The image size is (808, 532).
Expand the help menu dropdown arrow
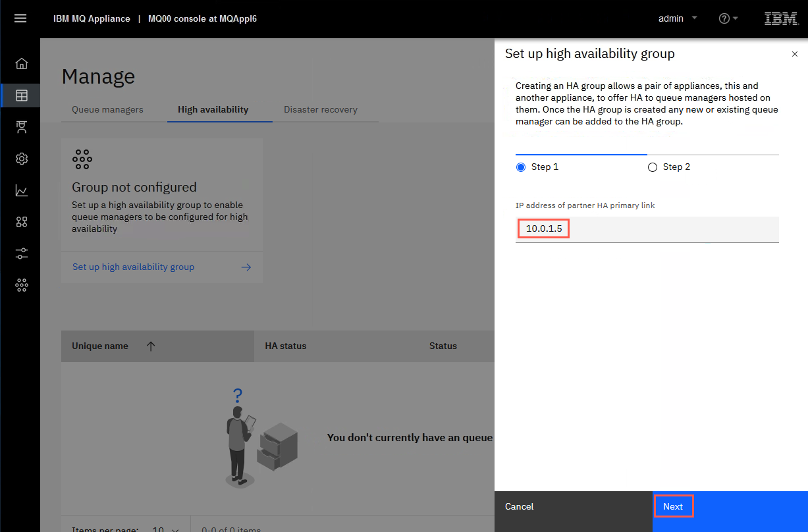click(735, 18)
